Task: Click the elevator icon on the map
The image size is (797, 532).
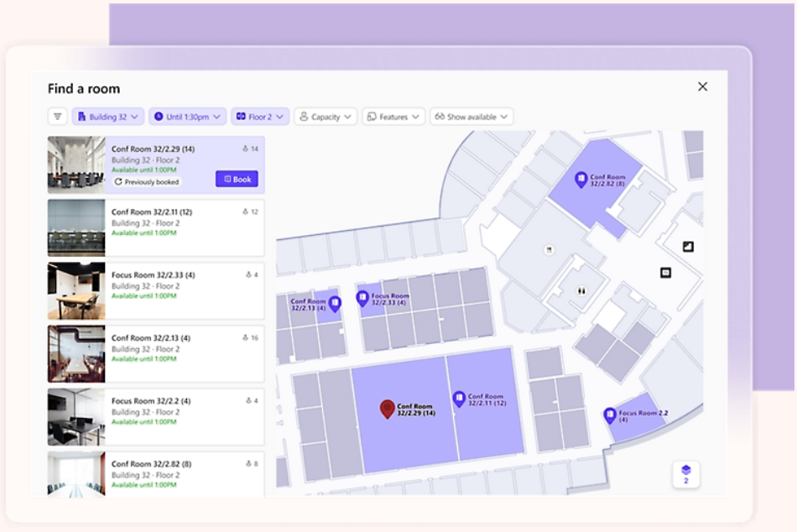Action: (x=665, y=273)
